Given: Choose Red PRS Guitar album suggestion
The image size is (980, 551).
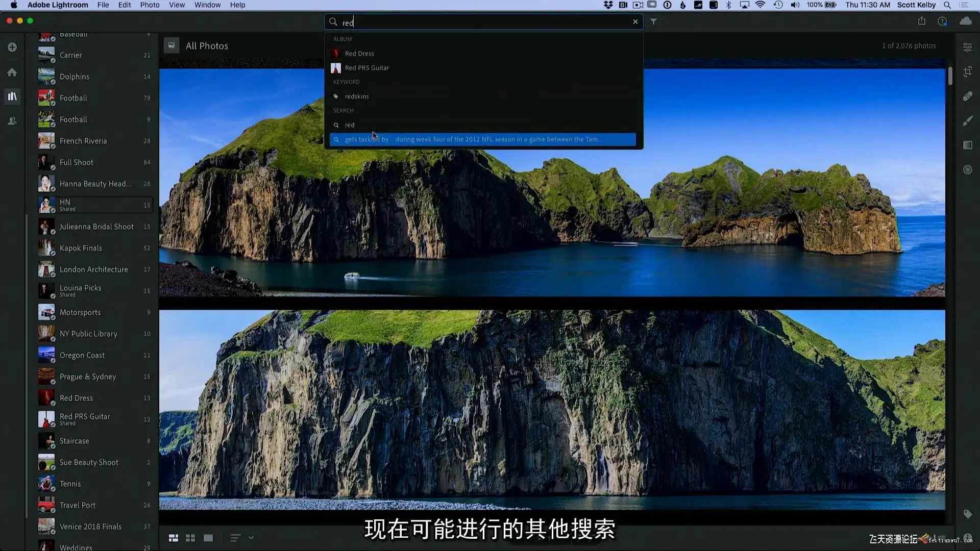Looking at the screenshot, I should (483, 68).
